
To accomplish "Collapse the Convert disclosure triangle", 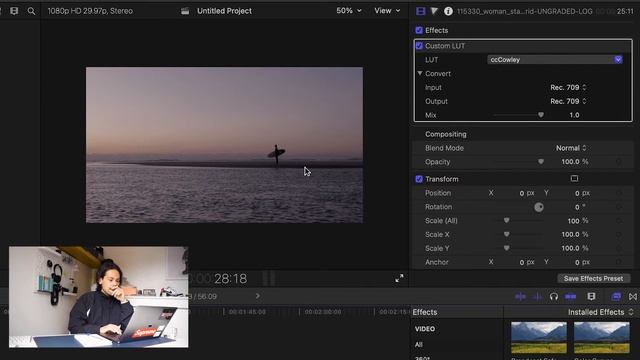I will (420, 73).
